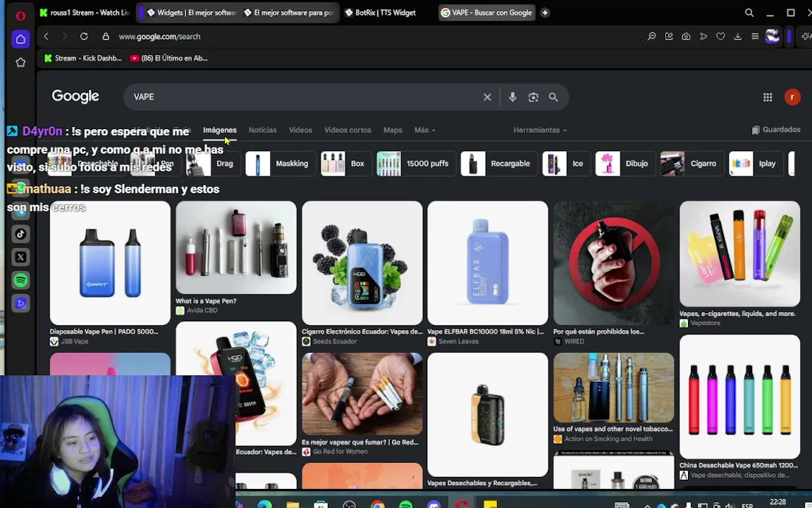The width and height of the screenshot is (812, 508).
Task: Open a new tab with plus button
Action: (x=545, y=13)
